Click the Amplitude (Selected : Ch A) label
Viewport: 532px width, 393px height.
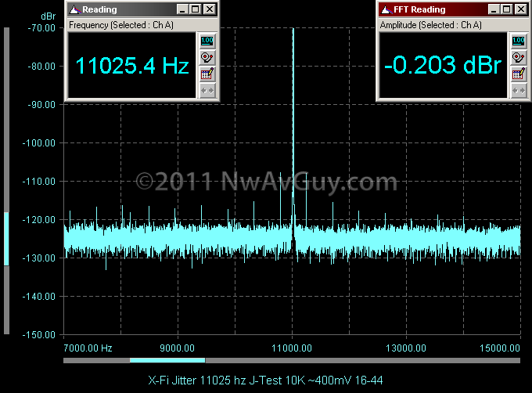430,25
